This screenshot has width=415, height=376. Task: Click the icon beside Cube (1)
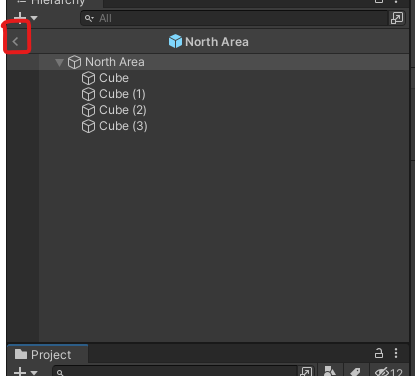88,94
